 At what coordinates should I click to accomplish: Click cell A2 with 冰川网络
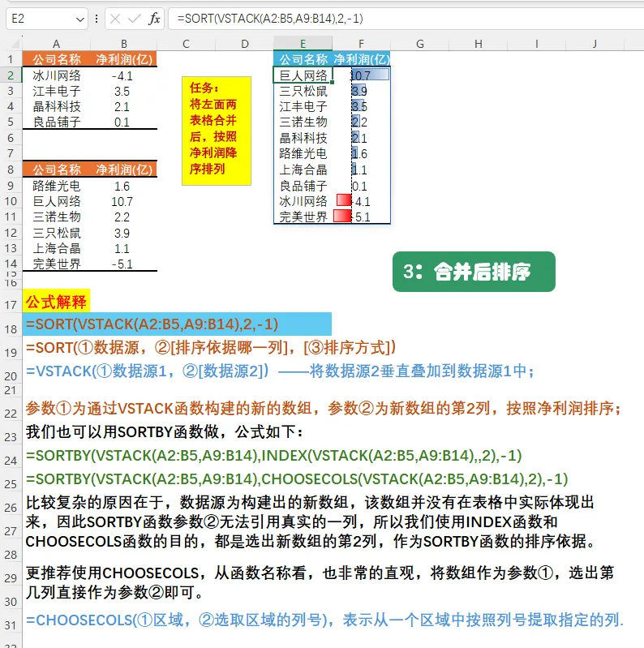tap(57, 75)
